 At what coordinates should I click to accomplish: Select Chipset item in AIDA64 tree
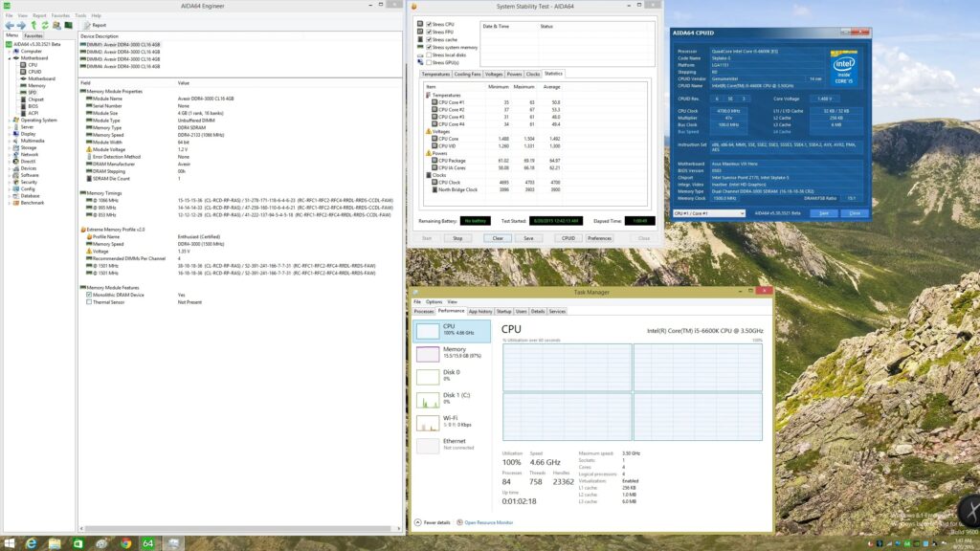click(35, 99)
